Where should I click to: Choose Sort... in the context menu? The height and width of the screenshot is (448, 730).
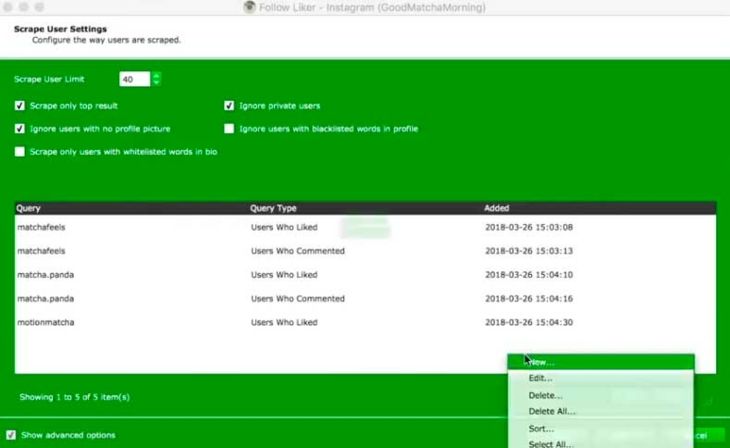(x=601, y=428)
